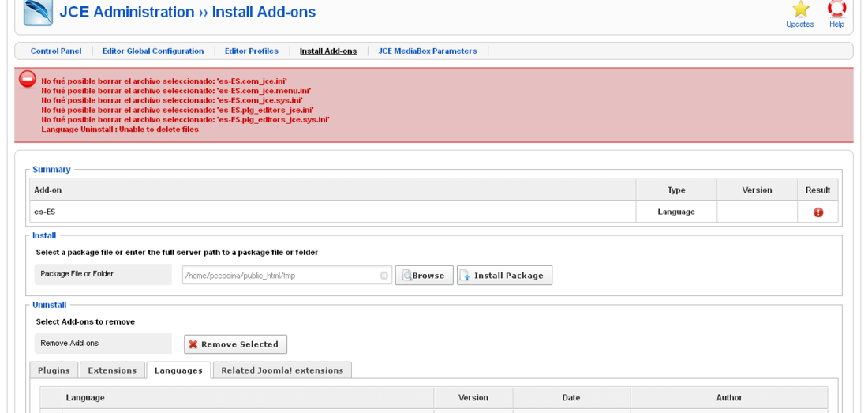Image resolution: width=868 pixels, height=413 pixels.
Task: Switch to the Plugins tab
Action: [x=54, y=370]
